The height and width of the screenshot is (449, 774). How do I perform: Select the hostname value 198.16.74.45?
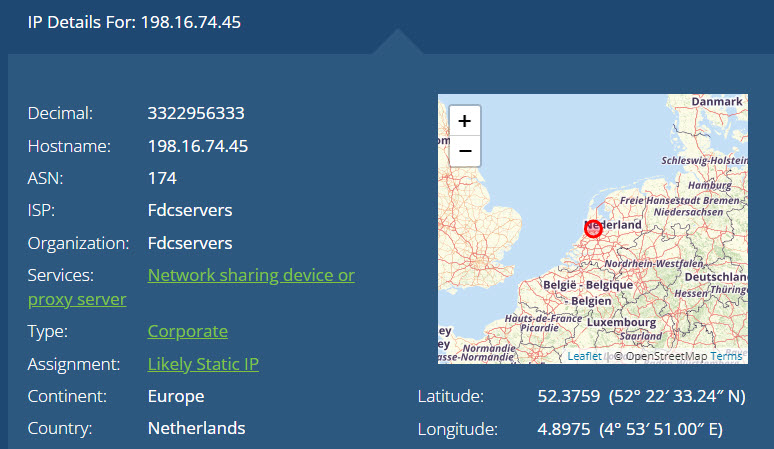198,146
